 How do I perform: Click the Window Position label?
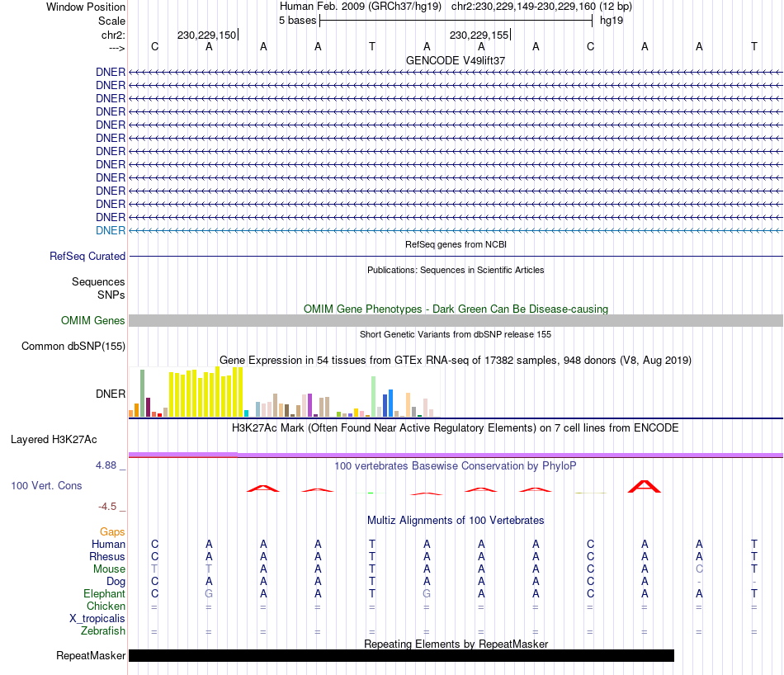(x=86, y=7)
